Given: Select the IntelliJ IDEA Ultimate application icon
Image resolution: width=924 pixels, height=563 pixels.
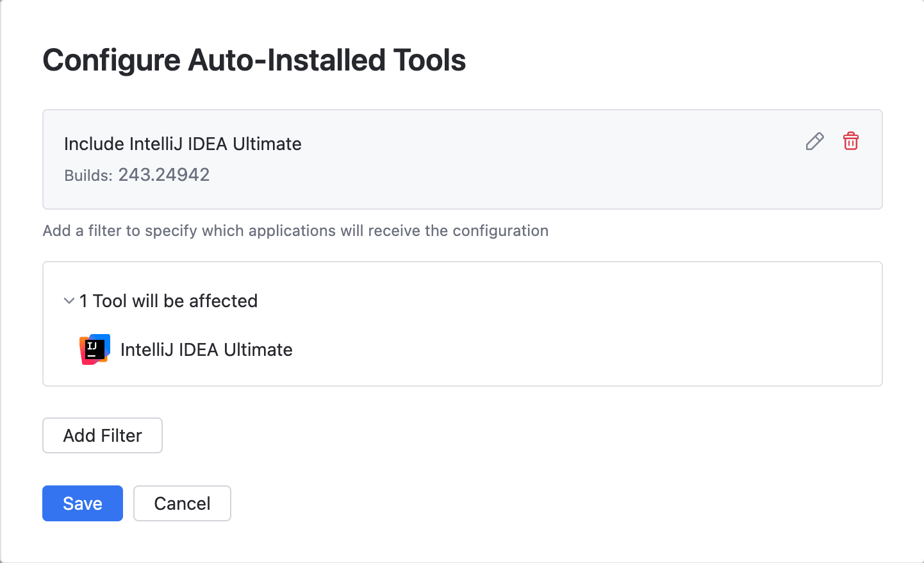Looking at the screenshot, I should [x=94, y=349].
